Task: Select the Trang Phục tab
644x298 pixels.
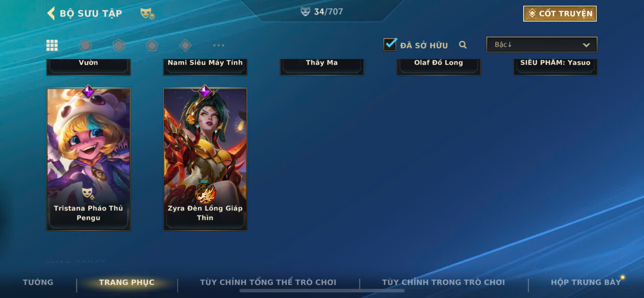Action: click(127, 282)
